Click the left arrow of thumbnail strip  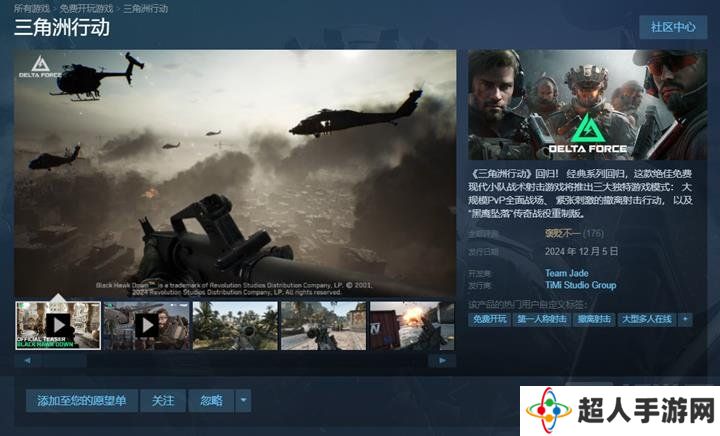28,361
